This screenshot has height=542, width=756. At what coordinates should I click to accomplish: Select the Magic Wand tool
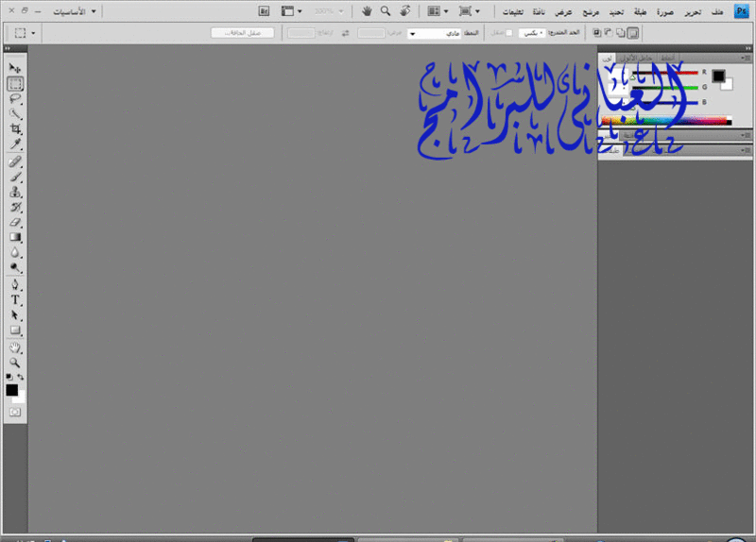[15, 114]
